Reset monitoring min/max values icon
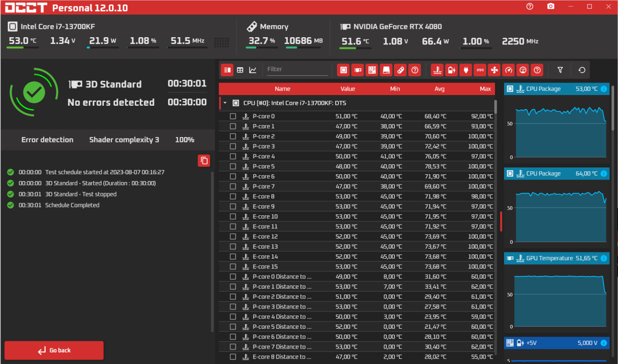 coord(582,70)
